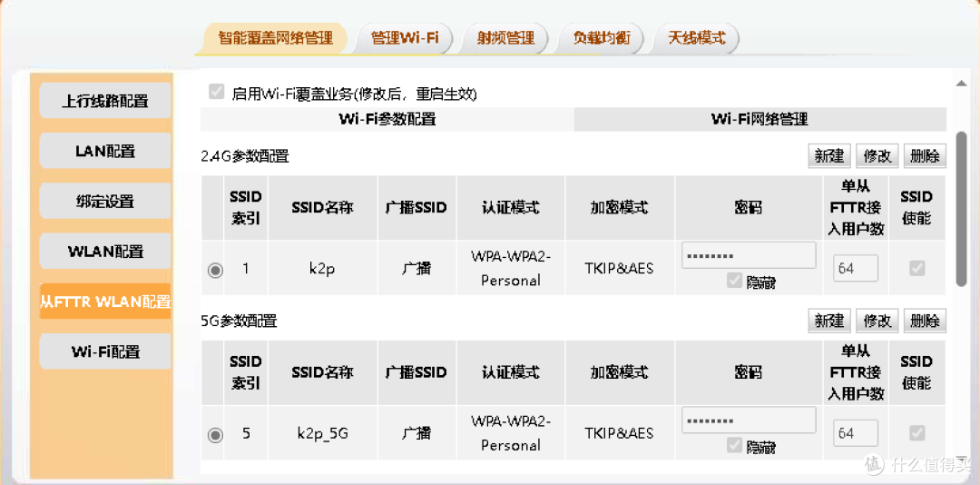Screen dimensions: 980x485
Task: Click the k2p SSID name cell
Action: point(322,269)
